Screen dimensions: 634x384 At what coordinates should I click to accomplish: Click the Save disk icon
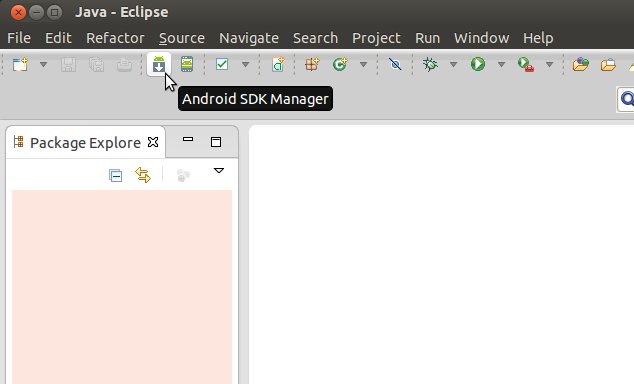point(68,65)
